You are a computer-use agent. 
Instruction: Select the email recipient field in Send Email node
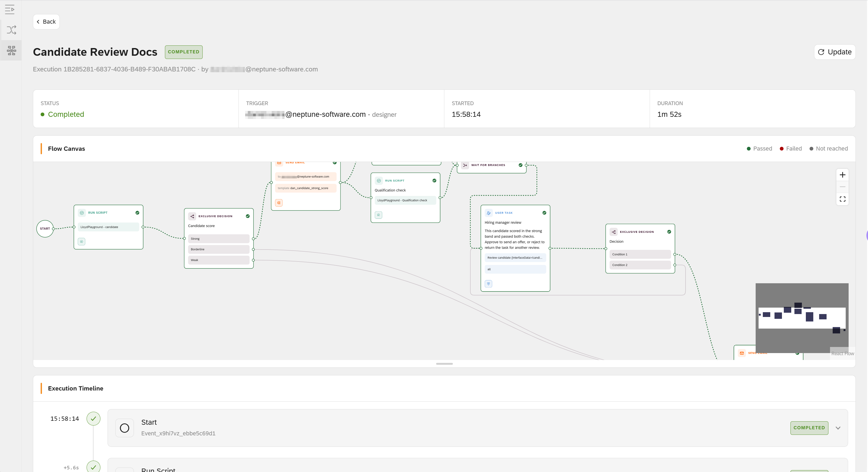pos(306,177)
